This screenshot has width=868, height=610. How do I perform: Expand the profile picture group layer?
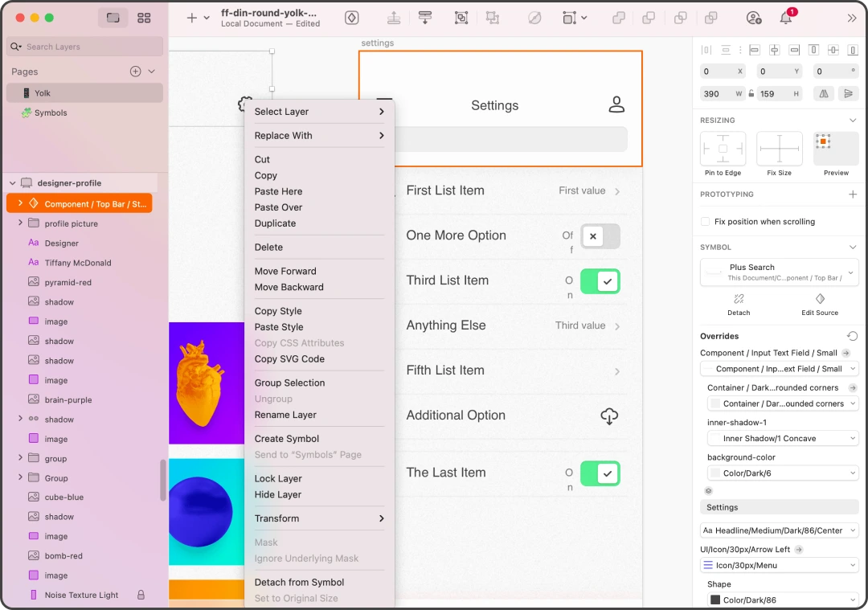20,223
